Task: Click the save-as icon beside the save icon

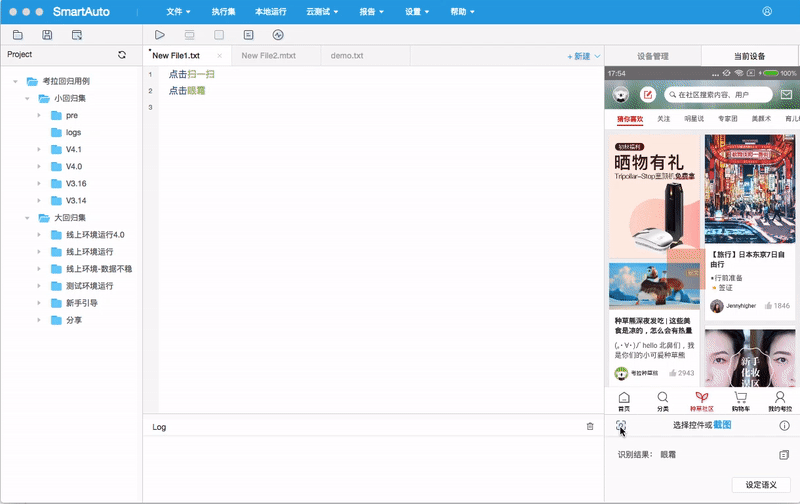Action: point(77,35)
